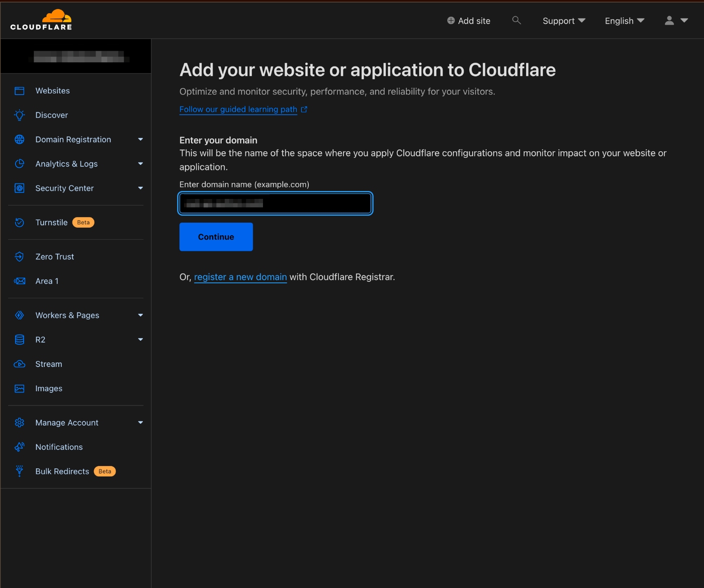Image resolution: width=704 pixels, height=588 pixels.
Task: Expand the Domain Registration submenu arrow
Action: pos(141,140)
